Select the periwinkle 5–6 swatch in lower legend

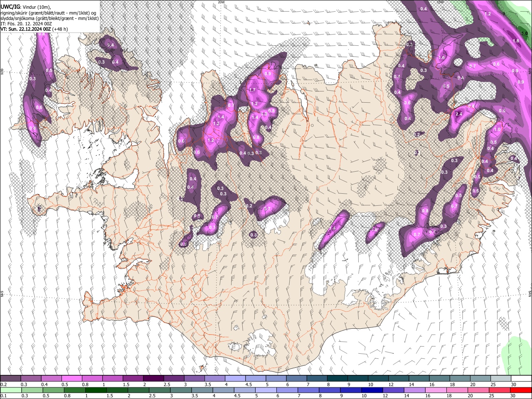pyautogui.click(x=266, y=390)
